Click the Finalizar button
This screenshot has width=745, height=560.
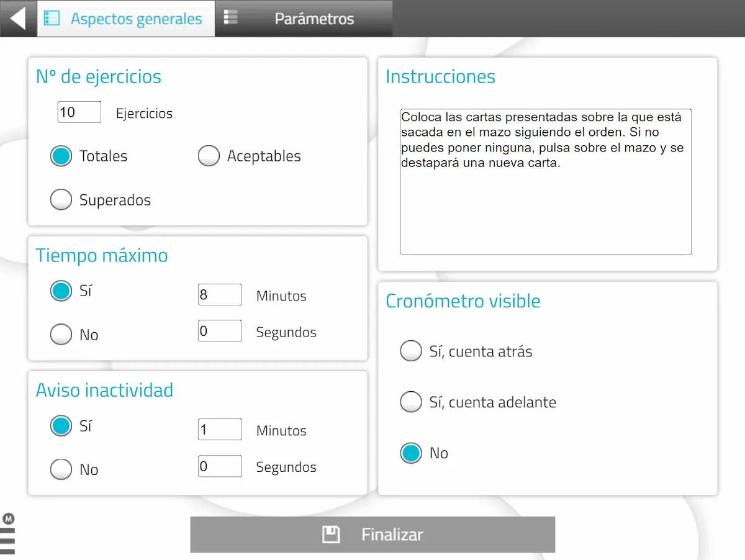[372, 535]
